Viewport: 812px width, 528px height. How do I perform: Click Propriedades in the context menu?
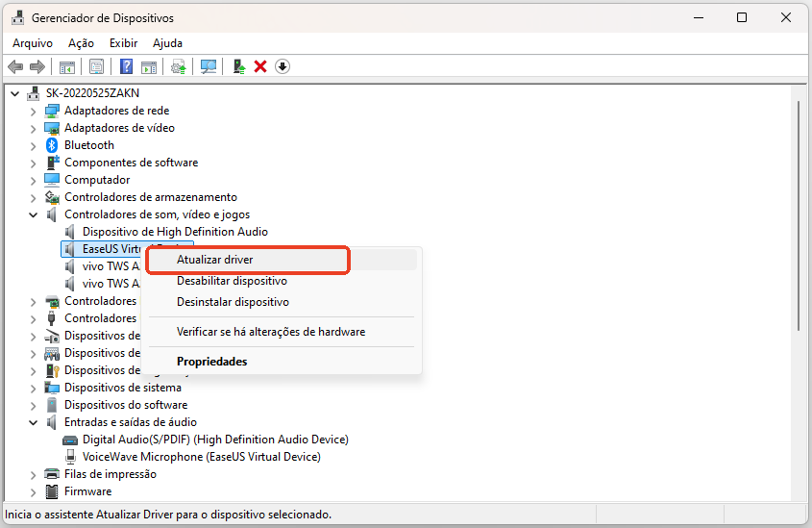(211, 362)
